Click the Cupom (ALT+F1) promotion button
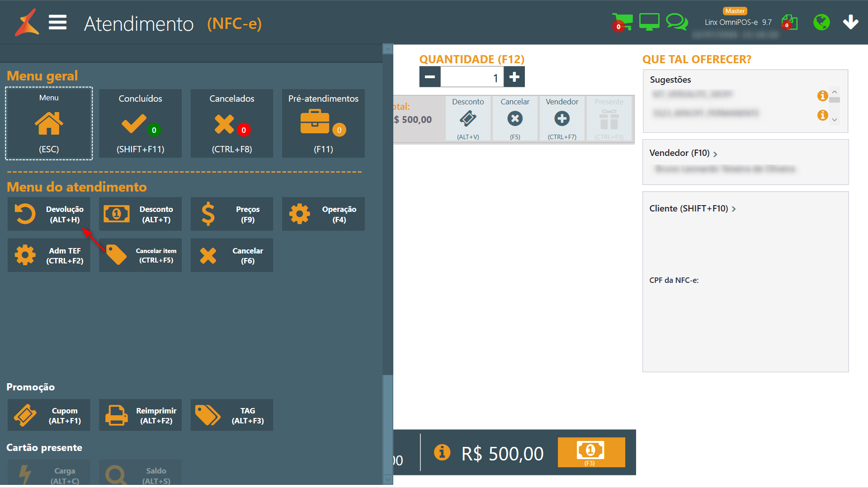 click(49, 415)
